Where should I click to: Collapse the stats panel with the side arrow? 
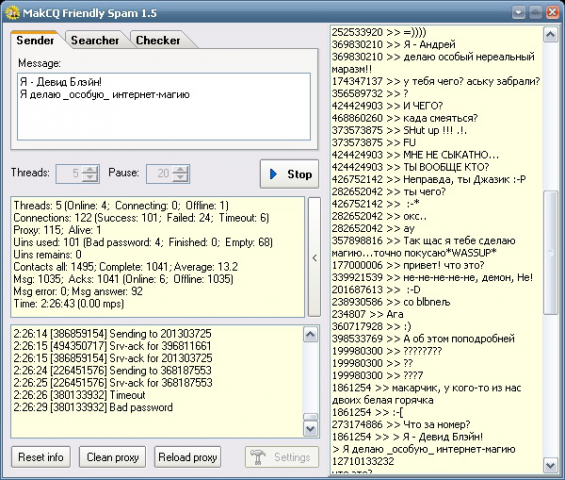(315, 257)
